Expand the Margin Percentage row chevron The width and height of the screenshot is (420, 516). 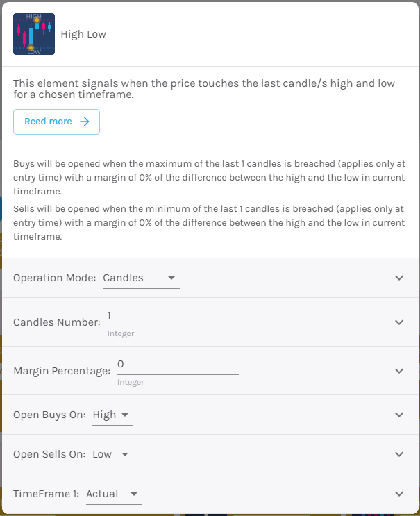coord(399,371)
